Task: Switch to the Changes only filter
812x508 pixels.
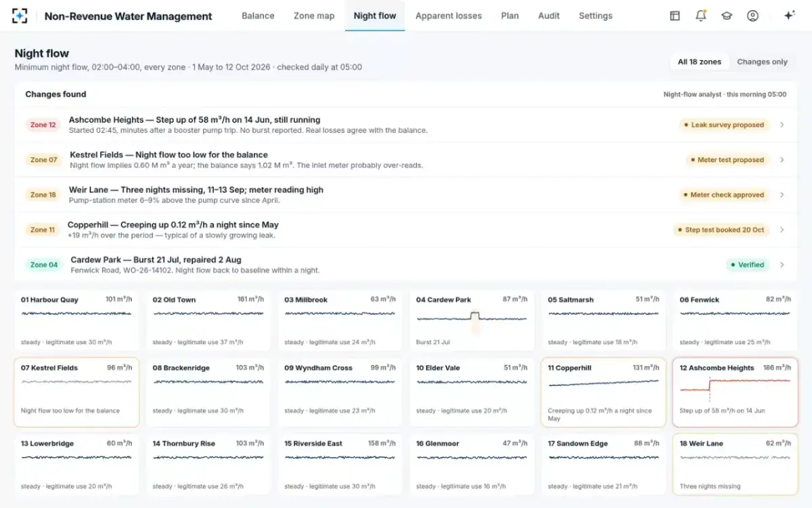Action: pos(762,62)
